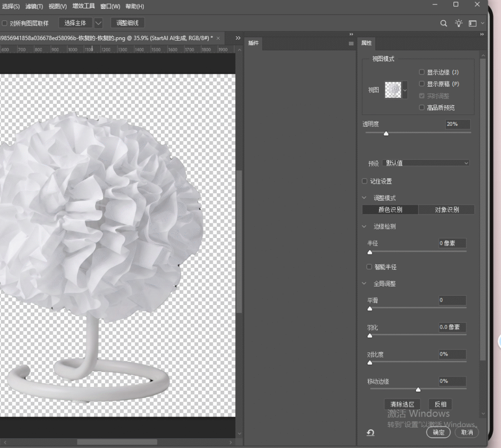Cancel with the 取消 button
This screenshot has width=501, height=448.
(x=467, y=432)
